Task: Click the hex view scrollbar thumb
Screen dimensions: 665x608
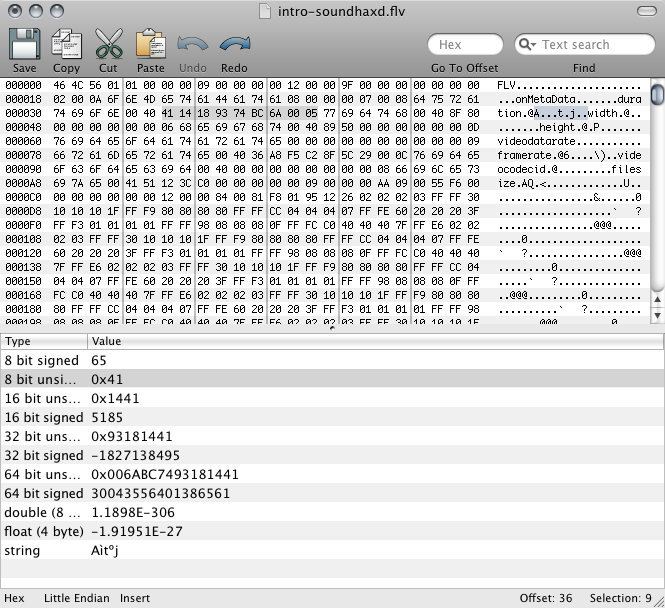Action: click(657, 95)
